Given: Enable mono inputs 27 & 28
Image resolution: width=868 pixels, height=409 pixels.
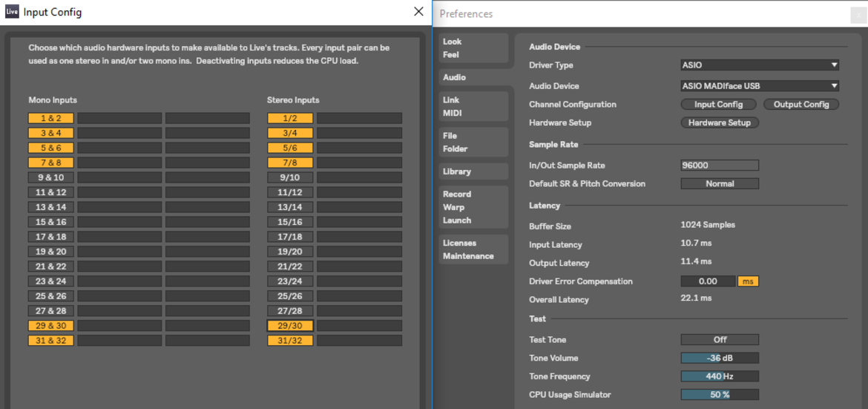Looking at the screenshot, I should coord(51,310).
